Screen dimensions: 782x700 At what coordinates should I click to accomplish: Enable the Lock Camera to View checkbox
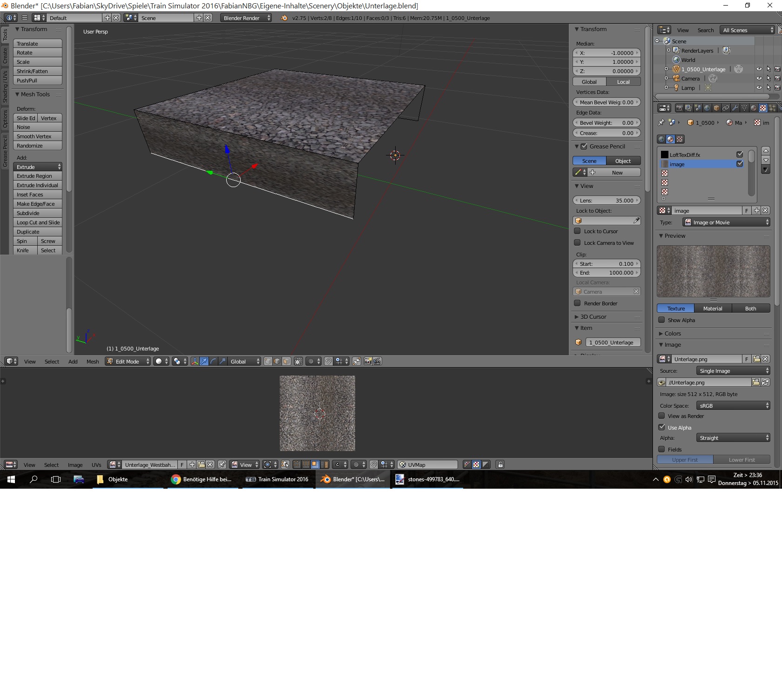[577, 243]
